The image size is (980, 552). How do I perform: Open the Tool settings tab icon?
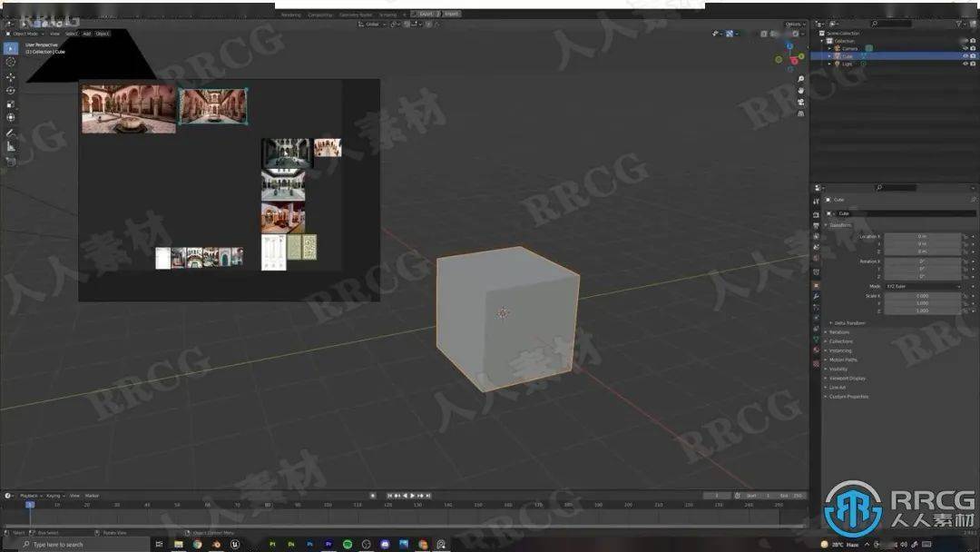(x=817, y=202)
